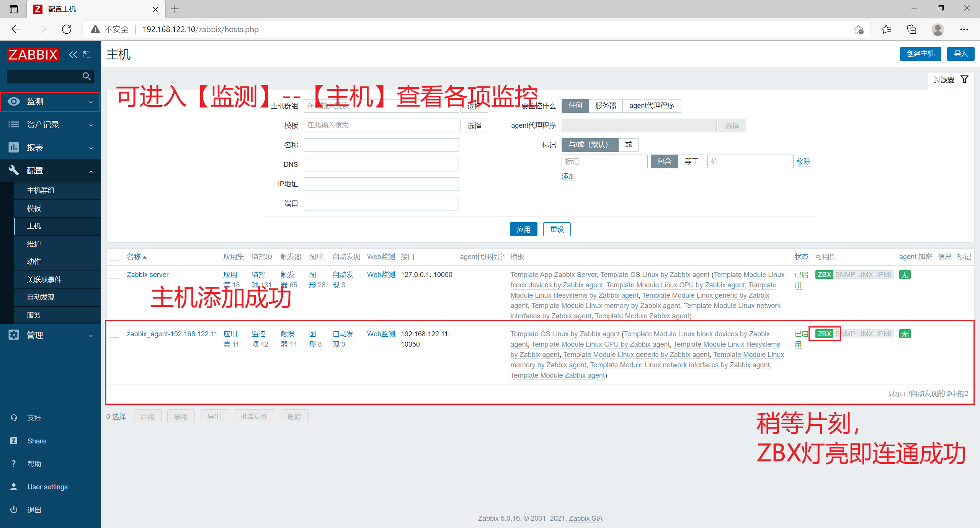Open browser collections icon
This screenshot has width=980, height=528.
click(912, 29)
